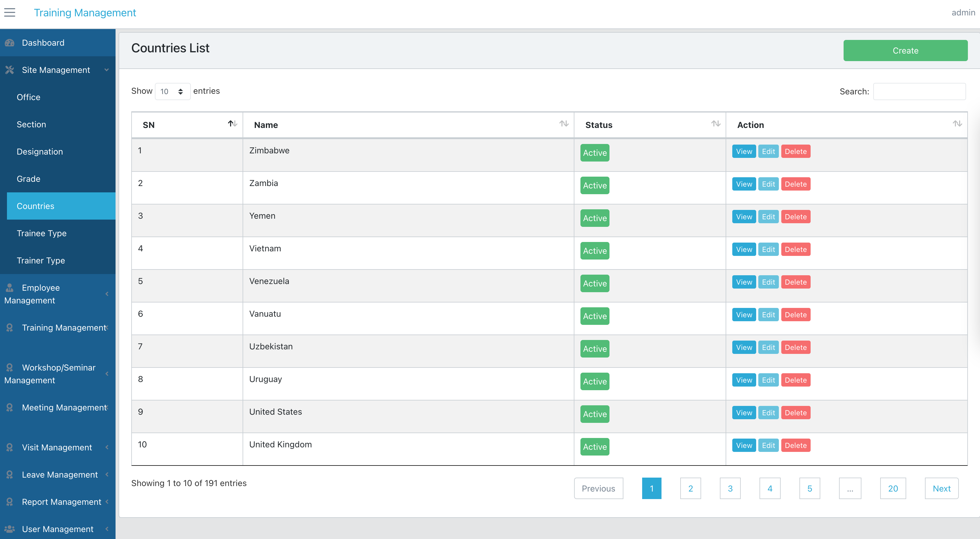
Task: Sort table by Status column arrows
Action: click(716, 124)
